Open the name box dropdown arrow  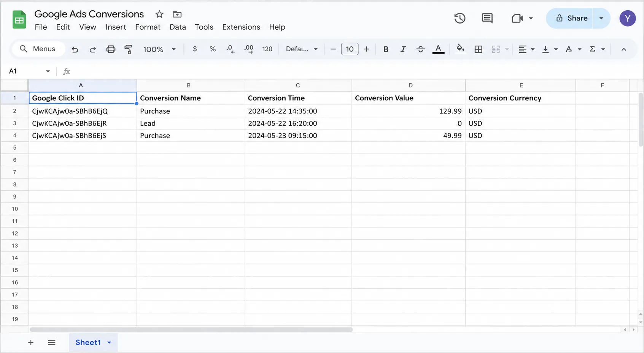pyautogui.click(x=48, y=71)
